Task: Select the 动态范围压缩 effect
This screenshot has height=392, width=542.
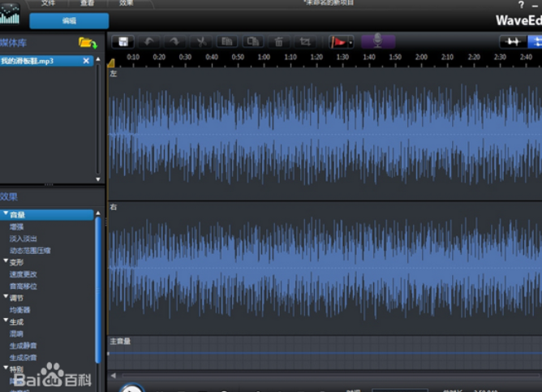Action: [x=30, y=251]
